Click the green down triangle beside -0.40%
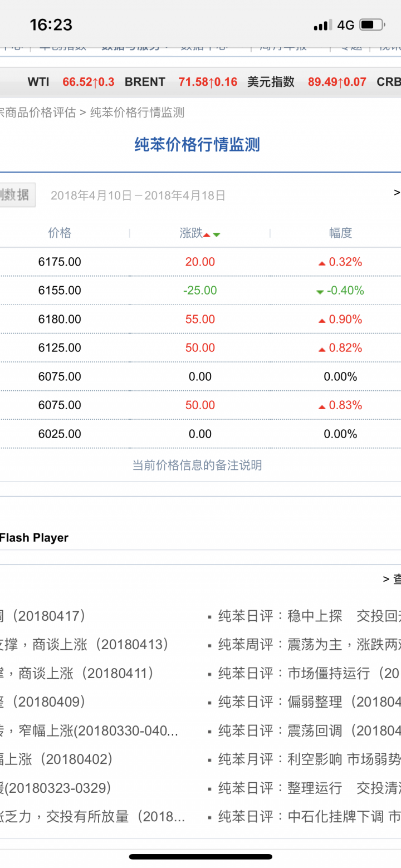The height and width of the screenshot is (868, 401). pyautogui.click(x=320, y=292)
